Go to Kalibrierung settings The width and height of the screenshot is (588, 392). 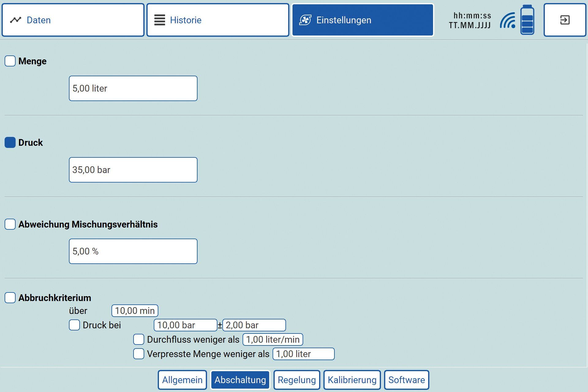[352, 380]
